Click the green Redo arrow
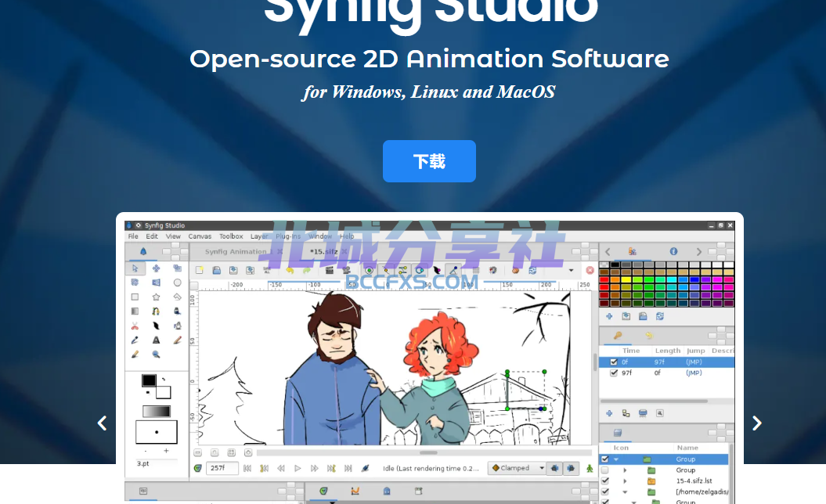 pyautogui.click(x=307, y=270)
